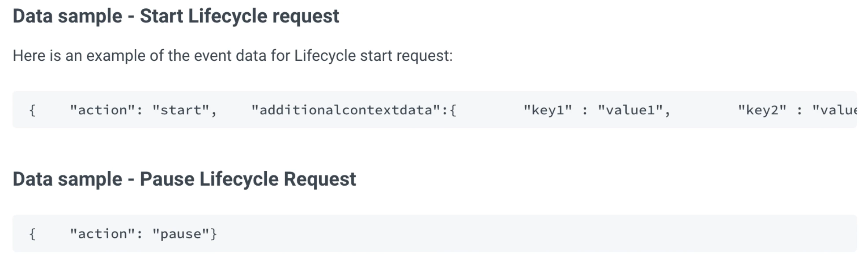
Task: Click the "Data sample - Pause Lifecycle Request" heading
Action: (184, 179)
